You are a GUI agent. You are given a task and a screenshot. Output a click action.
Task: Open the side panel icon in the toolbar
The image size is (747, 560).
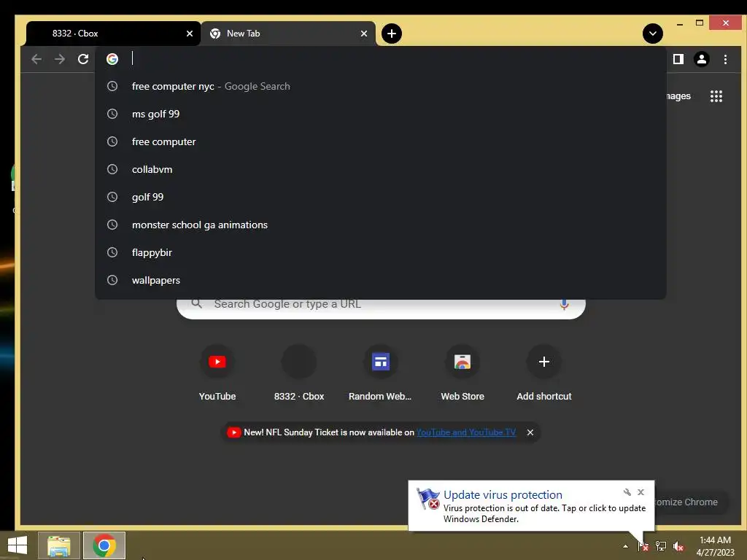pos(678,59)
